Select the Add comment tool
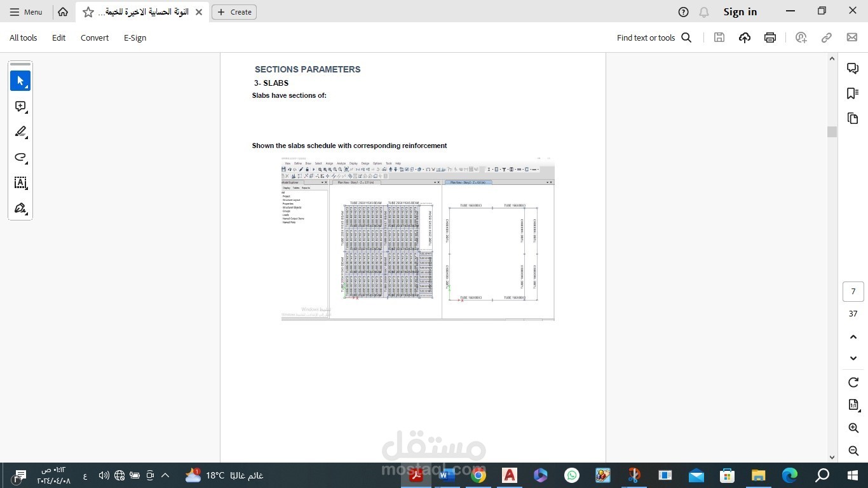This screenshot has height=488, width=868. coord(20,106)
